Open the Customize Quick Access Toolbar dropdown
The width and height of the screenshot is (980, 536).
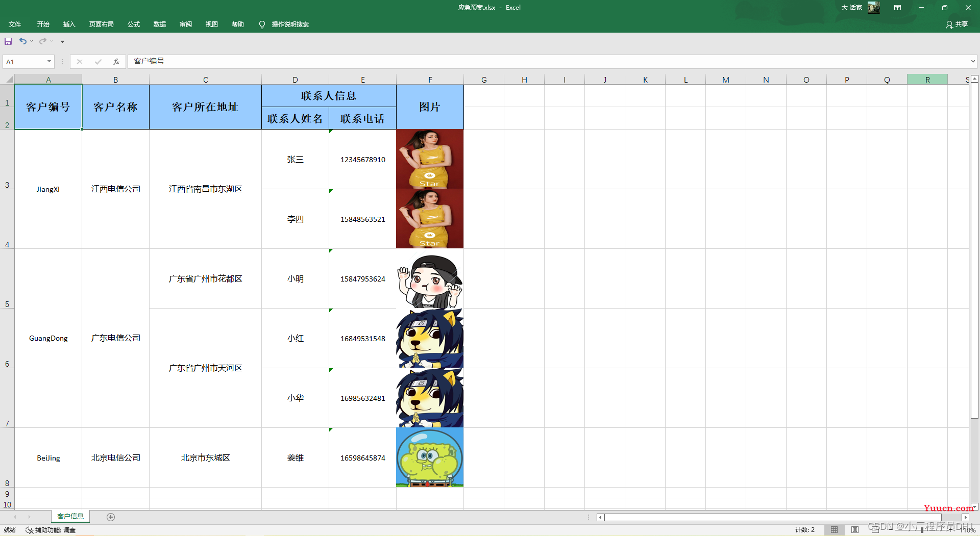coord(62,41)
